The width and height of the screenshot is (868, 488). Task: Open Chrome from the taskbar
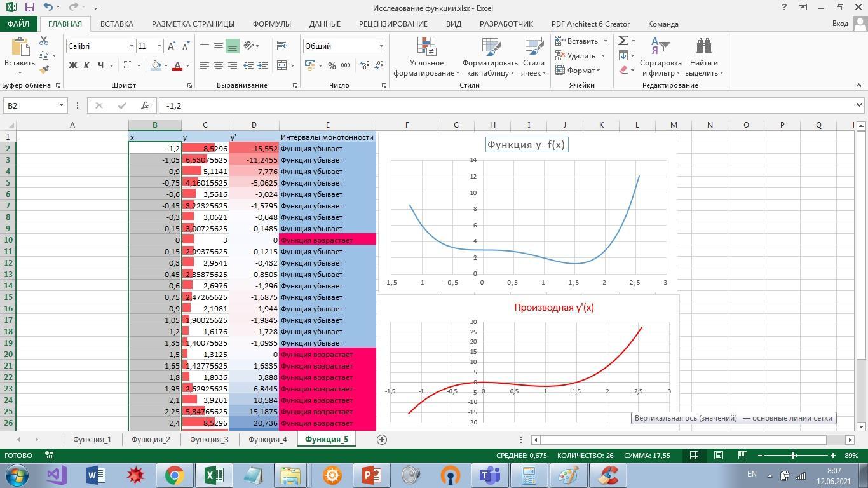(x=174, y=475)
